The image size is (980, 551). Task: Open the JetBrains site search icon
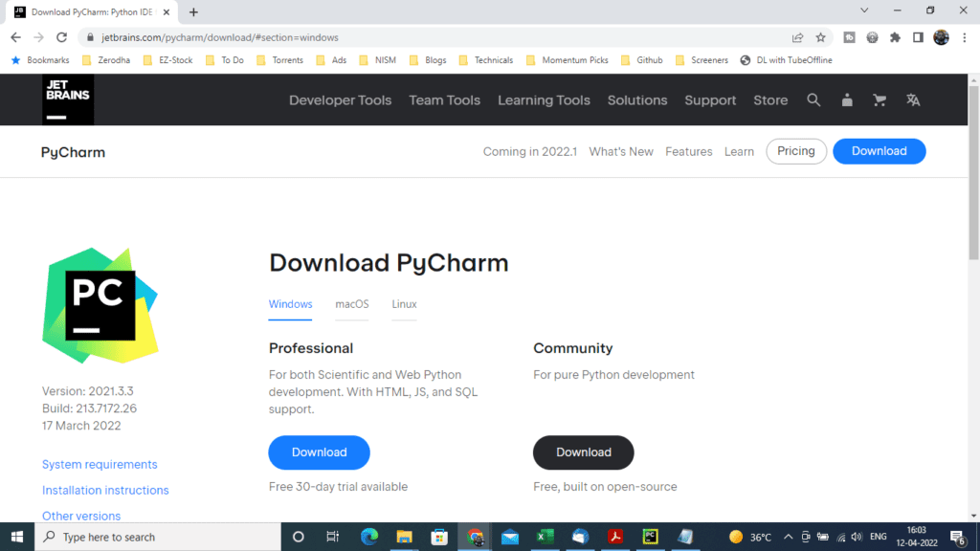tap(813, 99)
